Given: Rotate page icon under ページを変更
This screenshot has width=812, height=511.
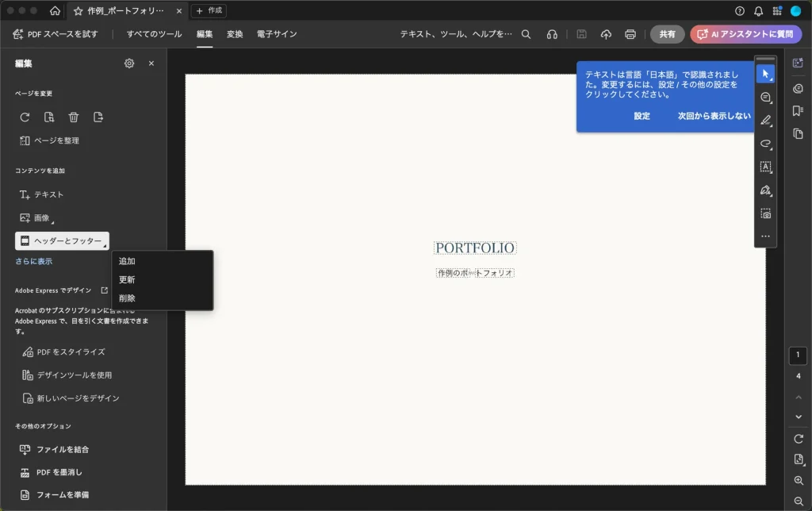Looking at the screenshot, I should (x=25, y=117).
